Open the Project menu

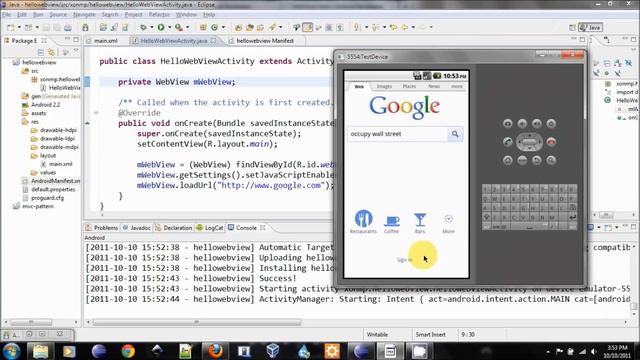[133, 15]
